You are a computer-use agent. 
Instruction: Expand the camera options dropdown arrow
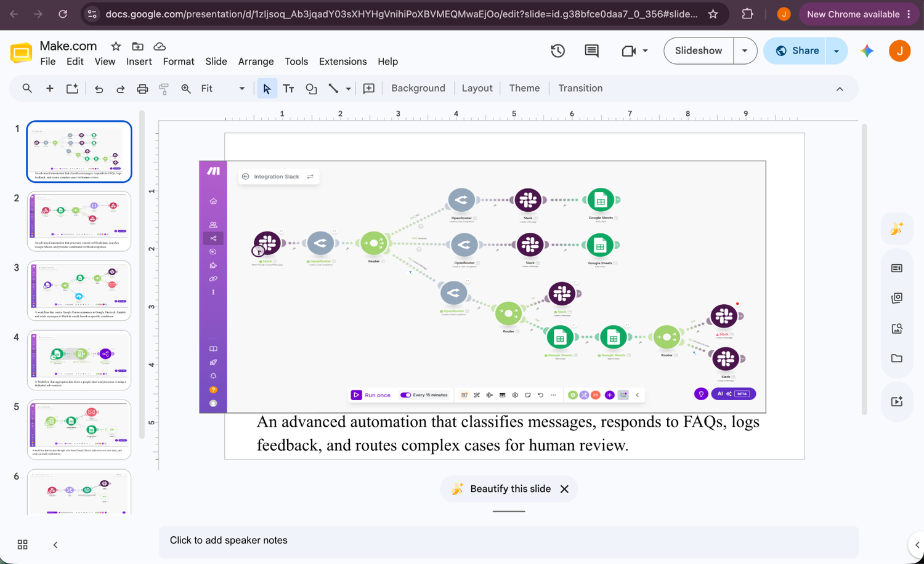point(645,50)
